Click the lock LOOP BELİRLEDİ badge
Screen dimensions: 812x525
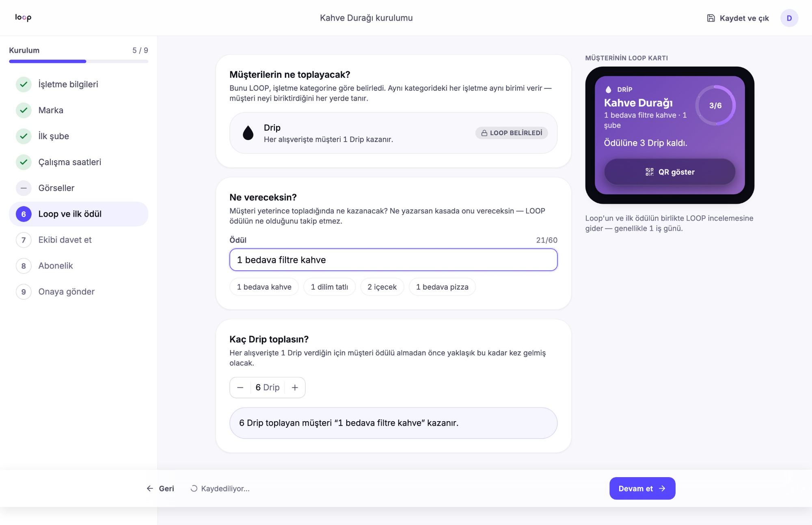tap(512, 133)
